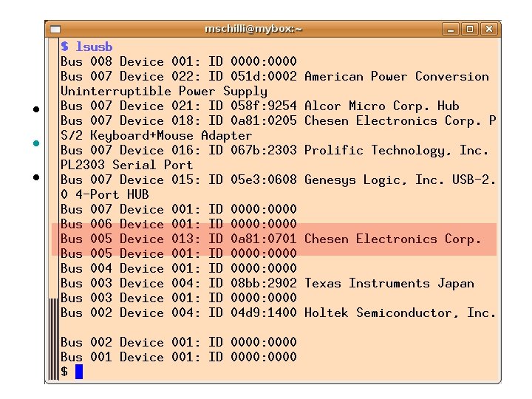Click S/2 Keyboard+Mouse Adapter text

point(157,136)
